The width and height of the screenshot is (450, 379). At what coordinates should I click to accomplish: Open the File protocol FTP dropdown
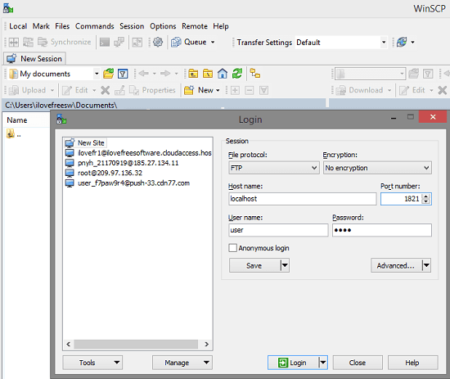click(x=274, y=168)
